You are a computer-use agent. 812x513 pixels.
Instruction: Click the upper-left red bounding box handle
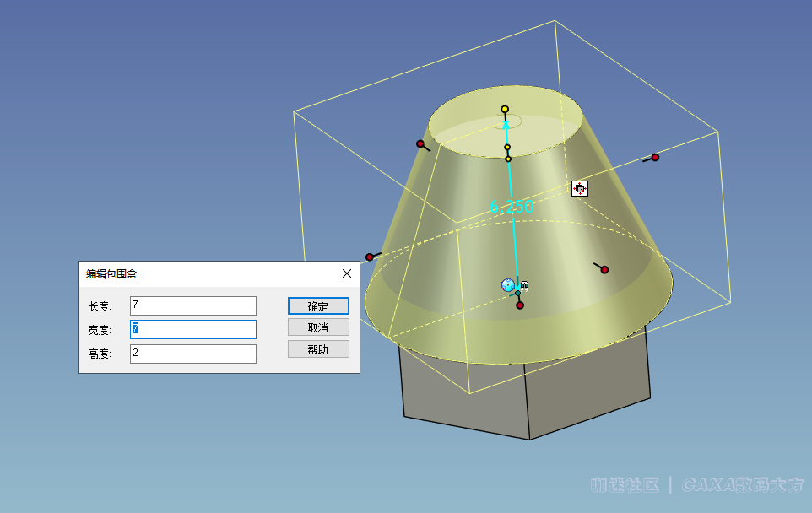[x=420, y=144]
